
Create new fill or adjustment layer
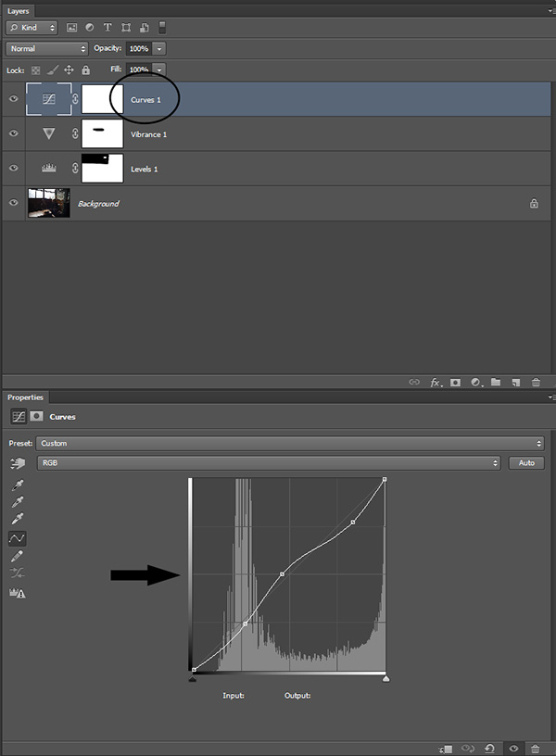(476, 383)
